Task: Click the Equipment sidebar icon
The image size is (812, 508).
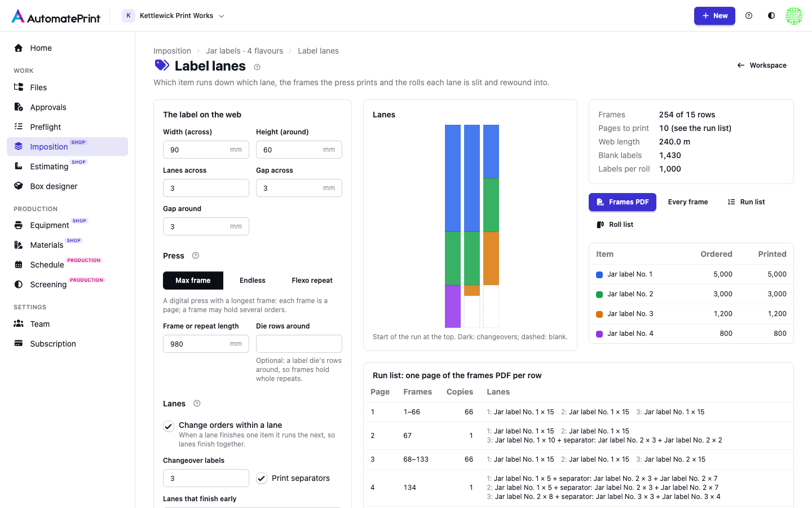Action: 19,225
